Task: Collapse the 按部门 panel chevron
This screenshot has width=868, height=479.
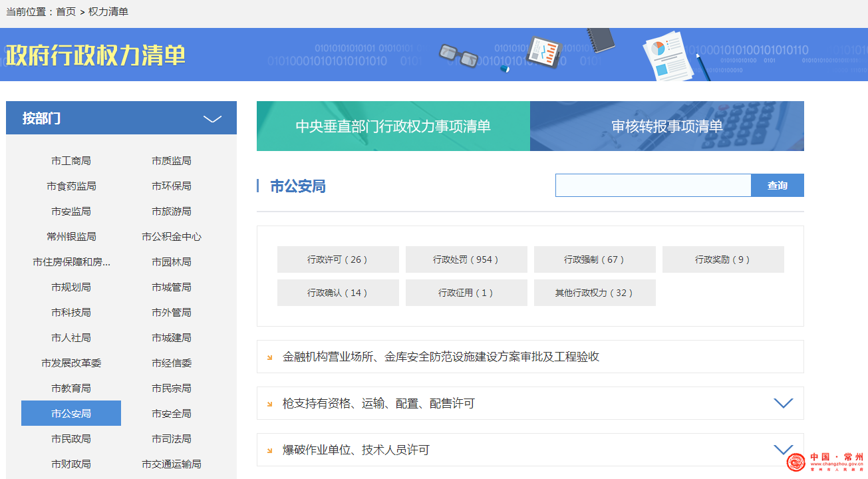Action: (212, 119)
